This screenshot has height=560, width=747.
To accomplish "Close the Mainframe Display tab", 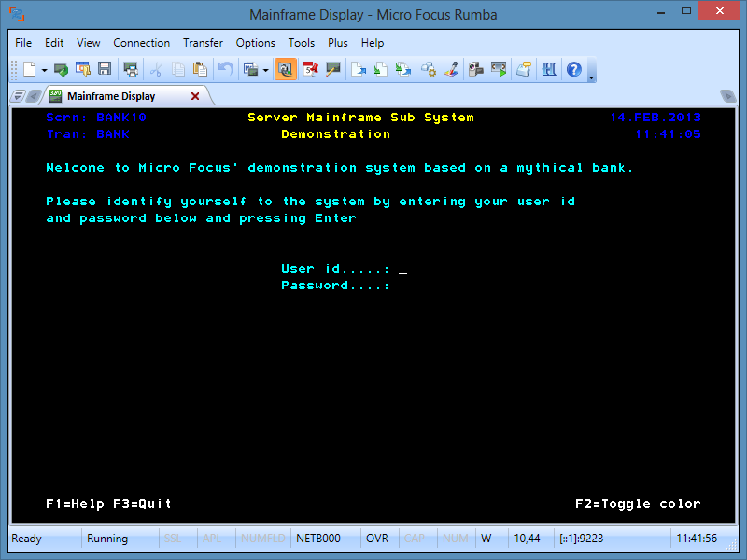I will point(195,95).
